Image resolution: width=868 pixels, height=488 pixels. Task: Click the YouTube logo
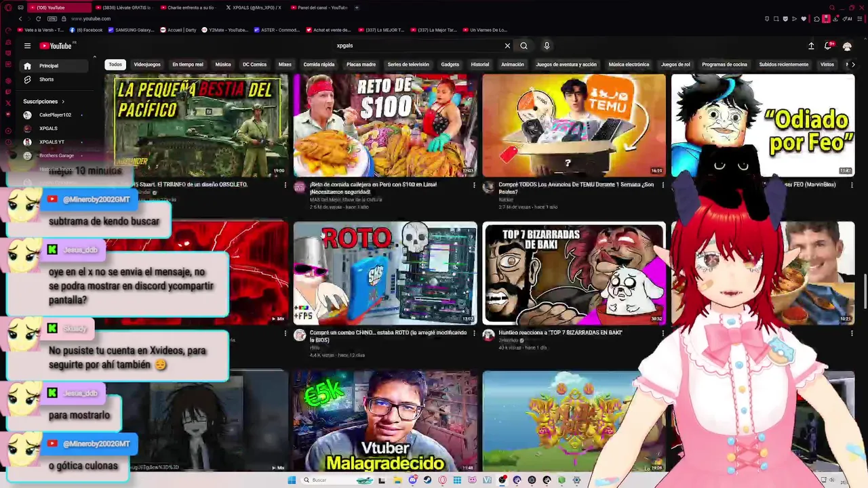point(56,46)
